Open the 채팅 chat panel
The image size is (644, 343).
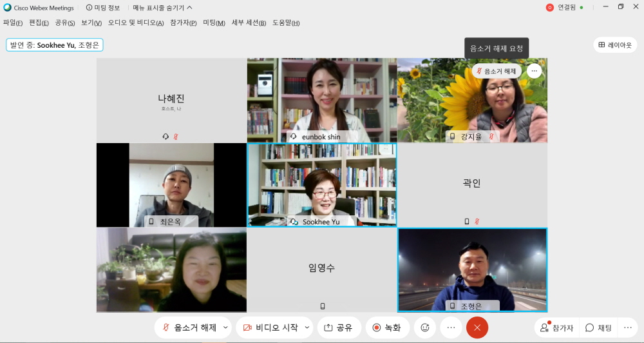tap(598, 328)
